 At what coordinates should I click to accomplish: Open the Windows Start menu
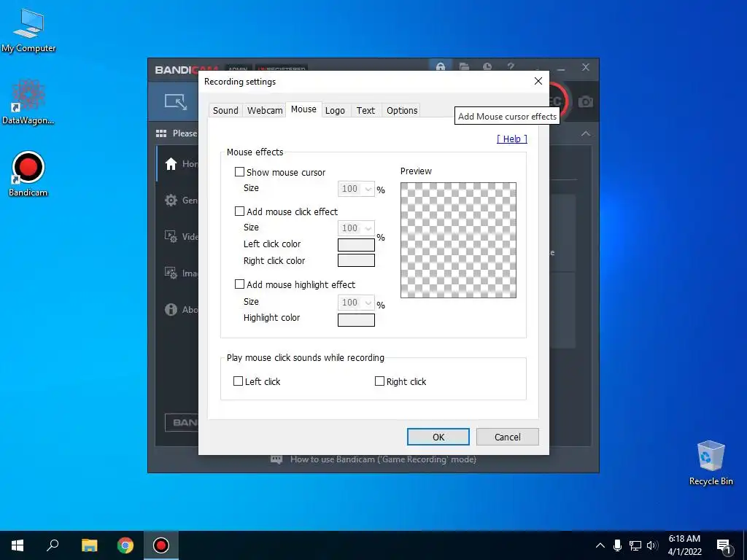tap(18, 545)
